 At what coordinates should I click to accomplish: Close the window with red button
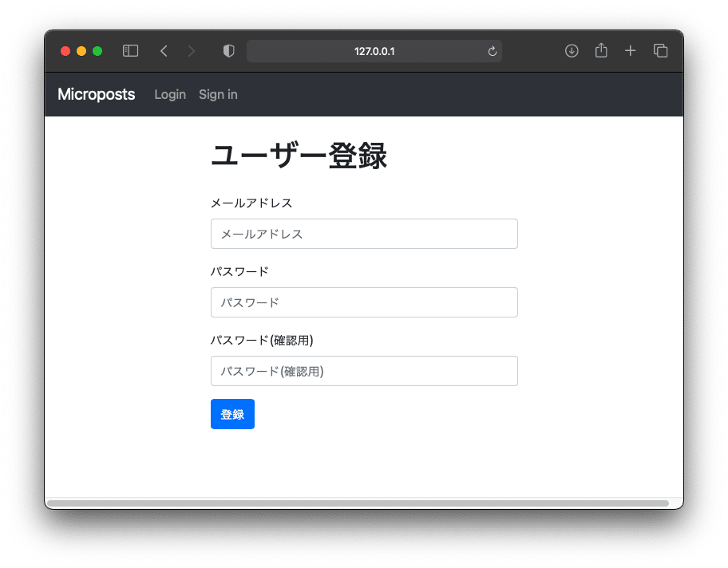tap(65, 51)
